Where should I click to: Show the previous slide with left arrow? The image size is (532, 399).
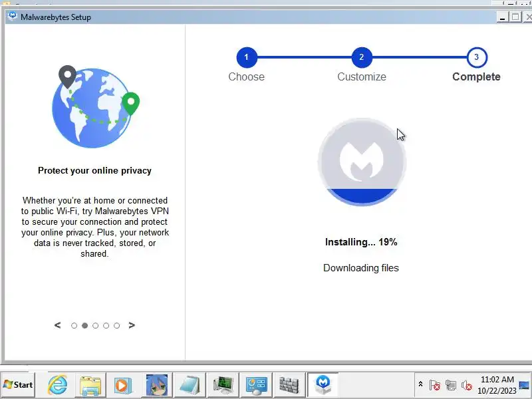pos(58,325)
